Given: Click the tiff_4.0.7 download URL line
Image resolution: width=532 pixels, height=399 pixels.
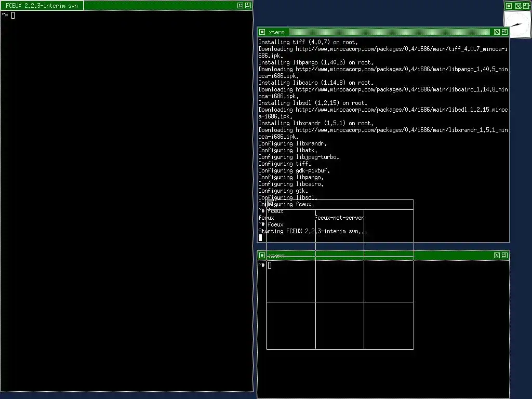Looking at the screenshot, I should coord(383,52).
